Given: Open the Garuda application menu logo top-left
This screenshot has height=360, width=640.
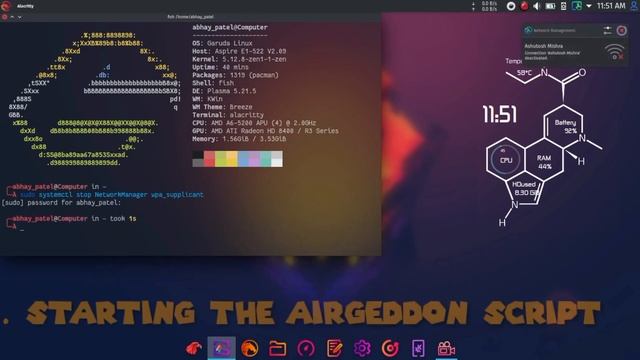Looking at the screenshot, I should click(x=5, y=6).
